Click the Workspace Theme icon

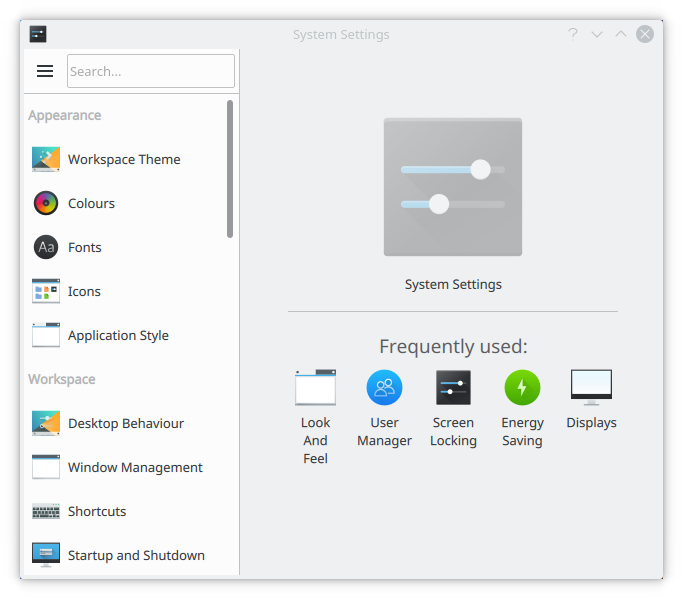pyautogui.click(x=46, y=159)
